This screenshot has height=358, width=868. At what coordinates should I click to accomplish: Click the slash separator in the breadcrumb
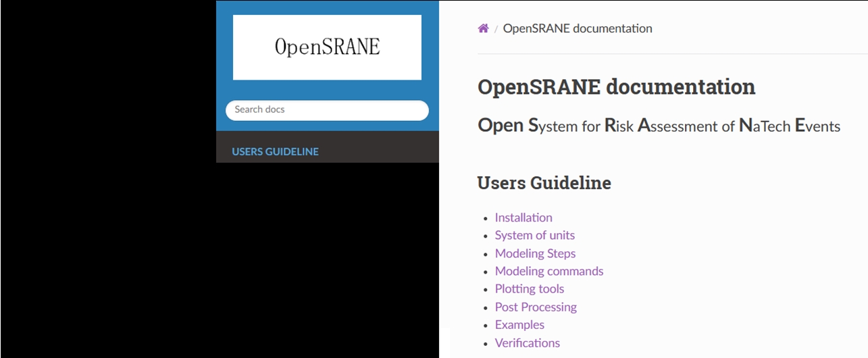click(496, 29)
